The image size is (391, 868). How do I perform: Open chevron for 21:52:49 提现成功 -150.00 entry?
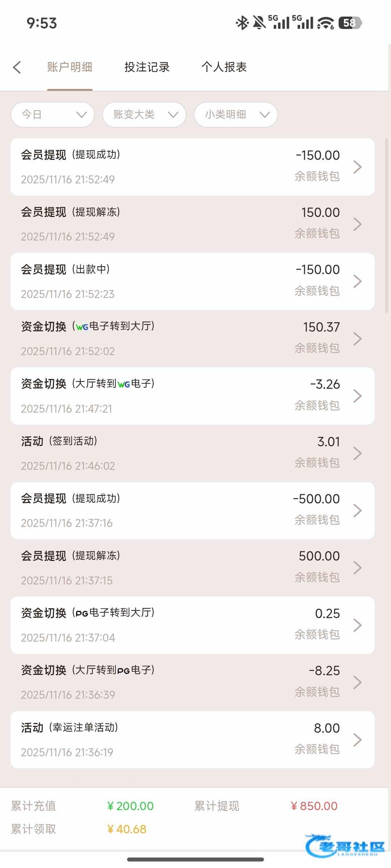(357, 167)
